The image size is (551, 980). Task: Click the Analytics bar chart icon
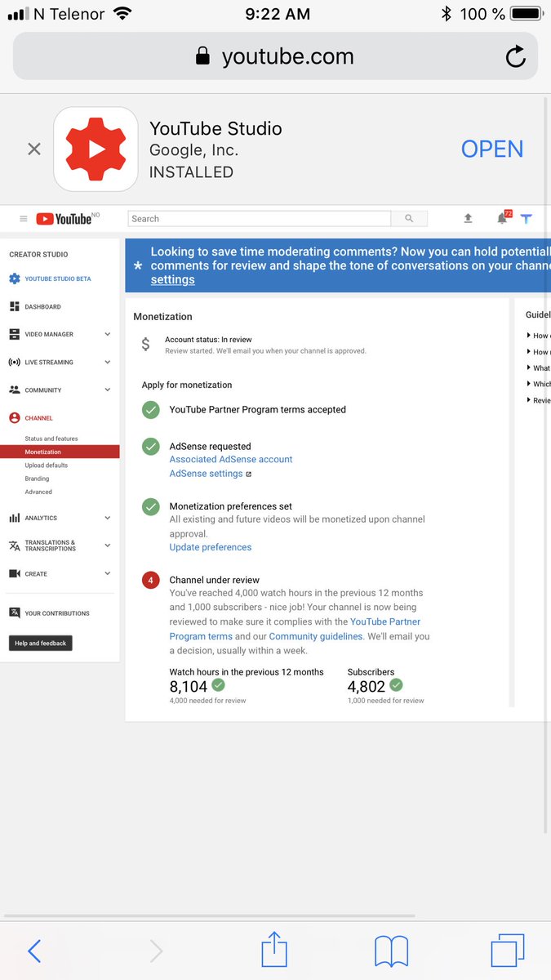click(x=14, y=518)
